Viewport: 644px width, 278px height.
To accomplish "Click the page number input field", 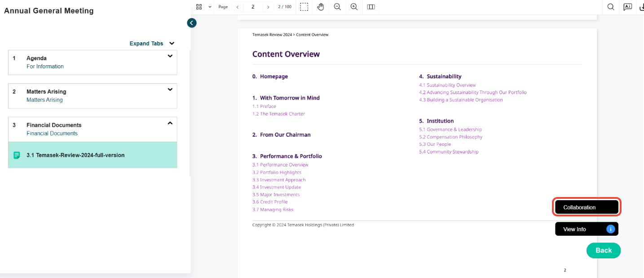I will [253, 7].
